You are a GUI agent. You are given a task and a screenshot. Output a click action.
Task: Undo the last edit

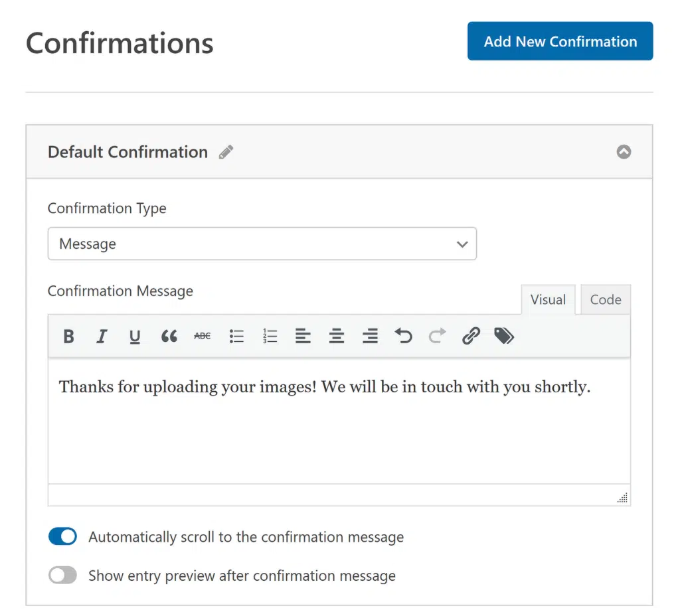403,336
